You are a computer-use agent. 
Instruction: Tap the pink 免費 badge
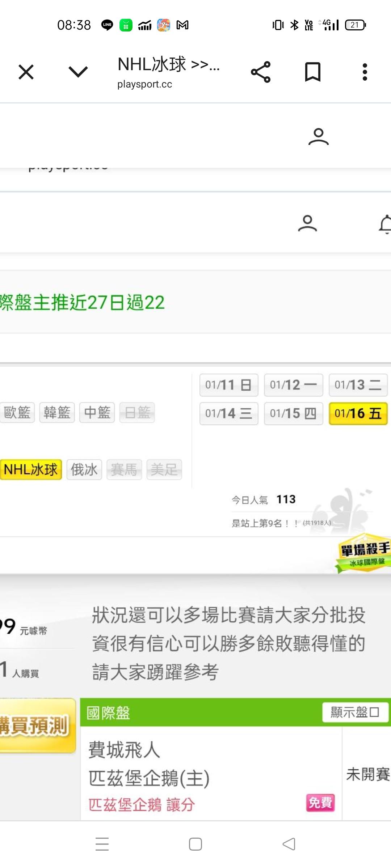pyautogui.click(x=320, y=803)
